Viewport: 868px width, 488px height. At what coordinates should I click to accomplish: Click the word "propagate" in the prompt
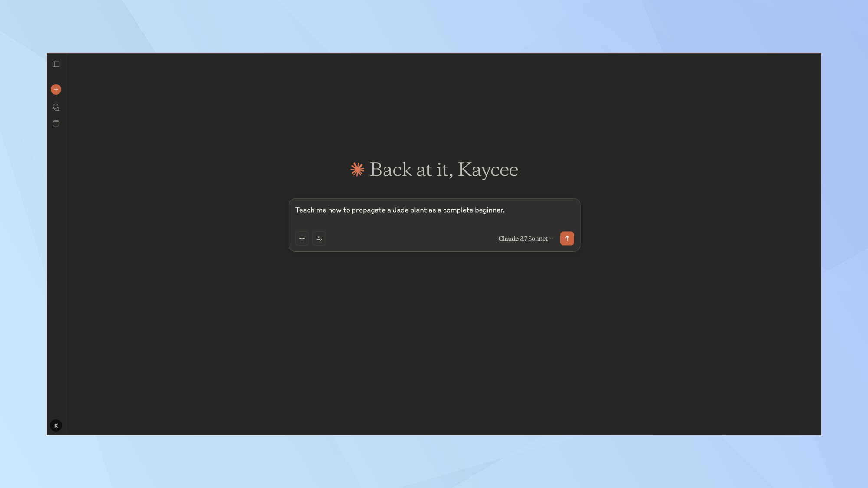point(368,210)
